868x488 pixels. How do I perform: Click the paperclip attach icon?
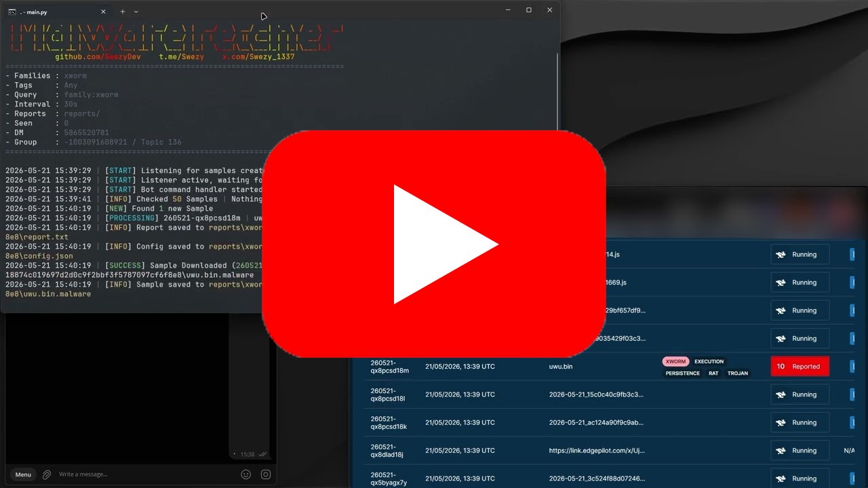[47, 474]
